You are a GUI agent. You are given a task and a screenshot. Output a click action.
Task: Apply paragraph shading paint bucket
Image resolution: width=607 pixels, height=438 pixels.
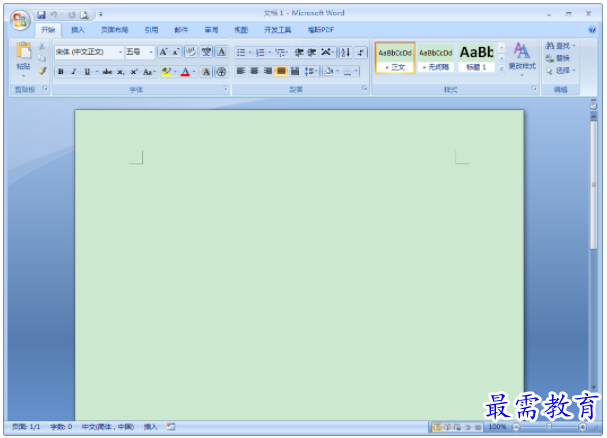pyautogui.click(x=329, y=71)
